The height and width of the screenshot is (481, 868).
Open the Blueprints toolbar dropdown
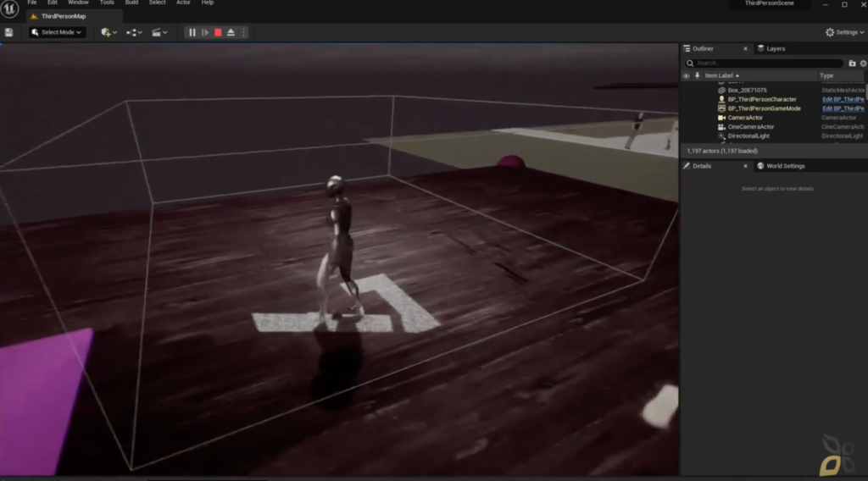pyautogui.click(x=134, y=33)
